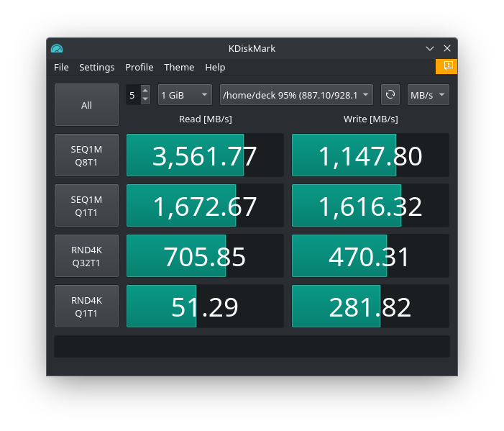Open the Profile menu
Viewport: 504px width, 431px height.
coord(139,67)
